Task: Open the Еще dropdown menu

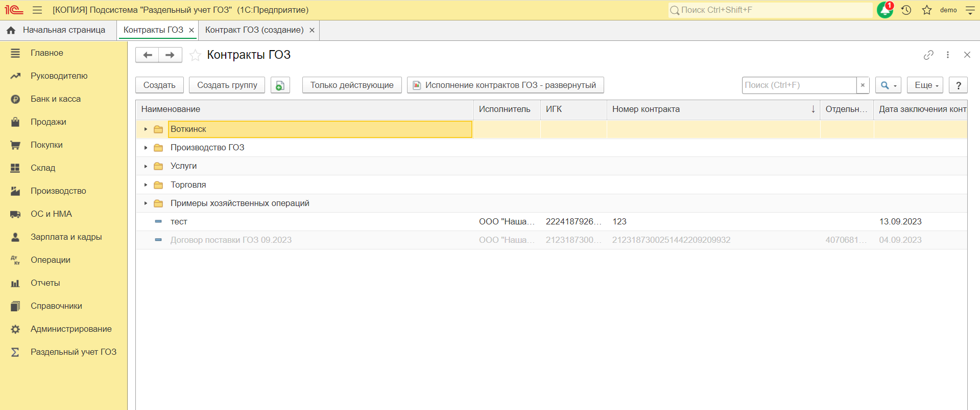Action: (x=925, y=85)
